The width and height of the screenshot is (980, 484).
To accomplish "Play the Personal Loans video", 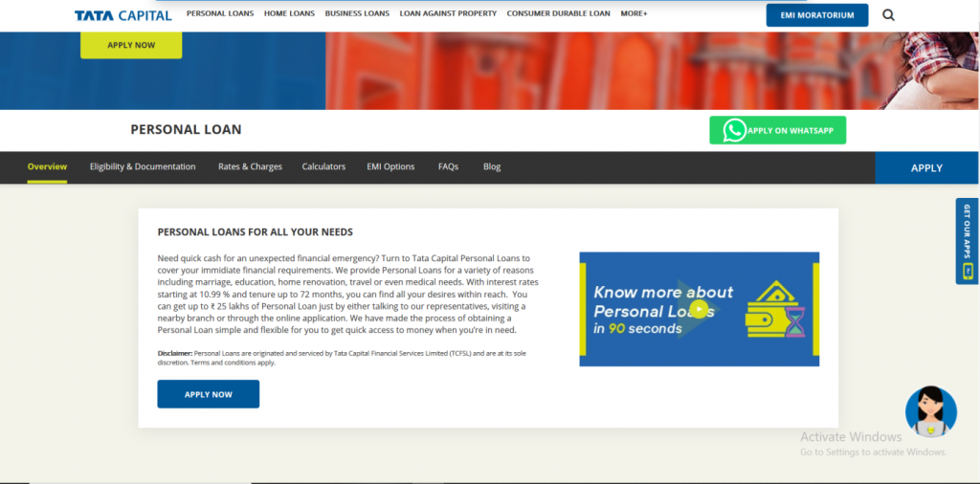I will click(x=700, y=309).
